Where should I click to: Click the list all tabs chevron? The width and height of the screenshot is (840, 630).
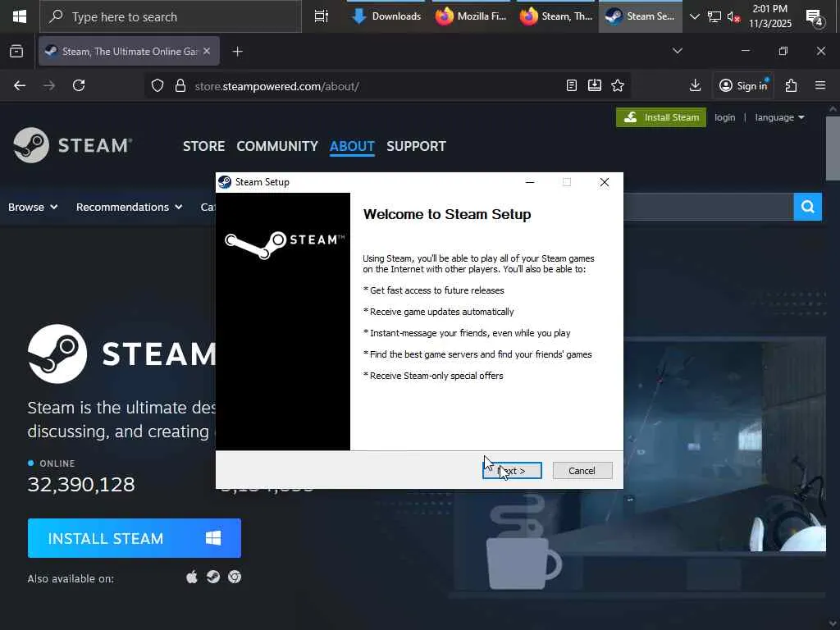[678, 51]
